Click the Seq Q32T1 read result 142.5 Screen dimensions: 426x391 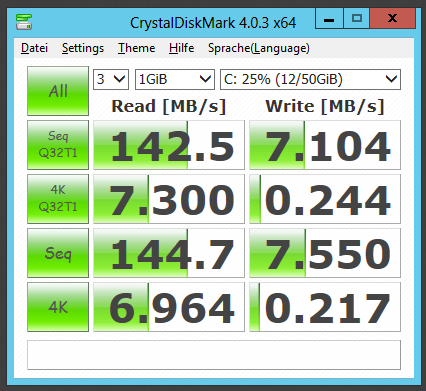pos(169,145)
